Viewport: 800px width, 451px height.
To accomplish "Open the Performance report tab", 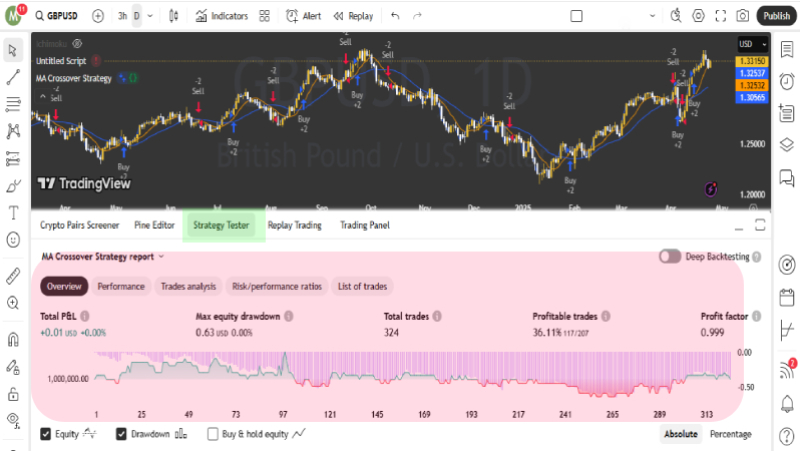I will point(121,286).
